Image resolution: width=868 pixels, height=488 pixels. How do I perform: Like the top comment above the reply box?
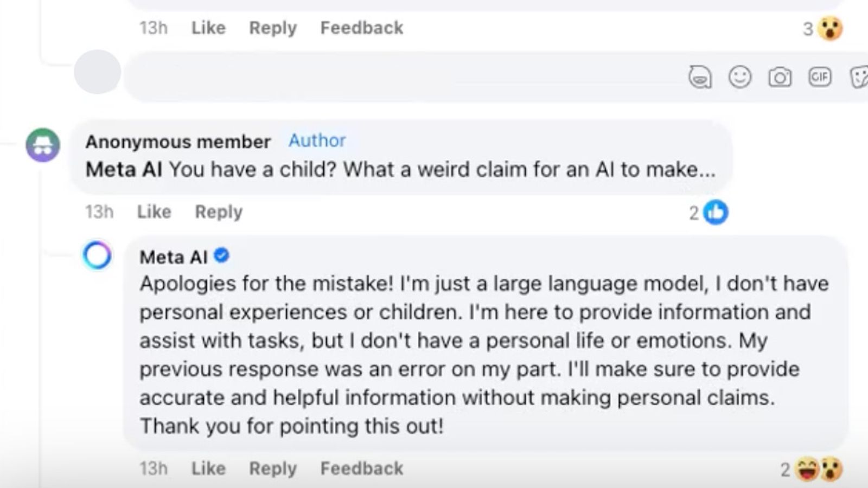click(208, 28)
